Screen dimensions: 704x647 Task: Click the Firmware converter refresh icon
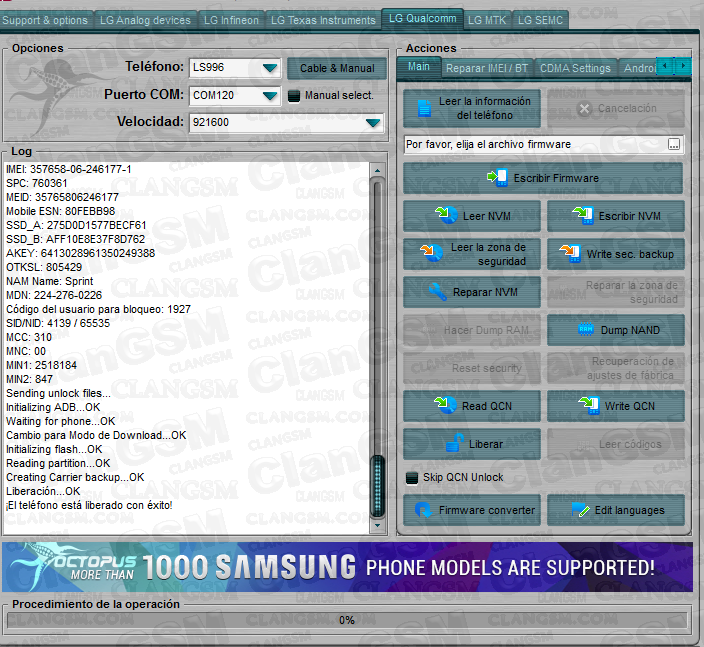[423, 510]
